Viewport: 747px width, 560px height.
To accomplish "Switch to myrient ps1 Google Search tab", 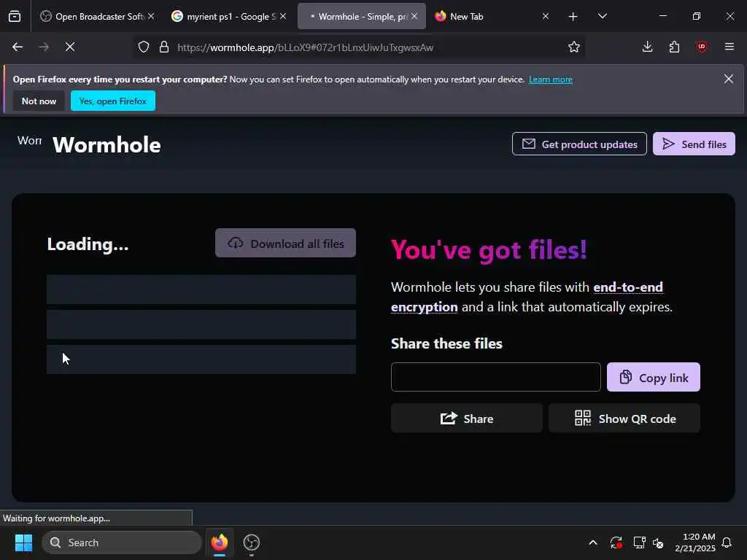I will pyautogui.click(x=228, y=16).
